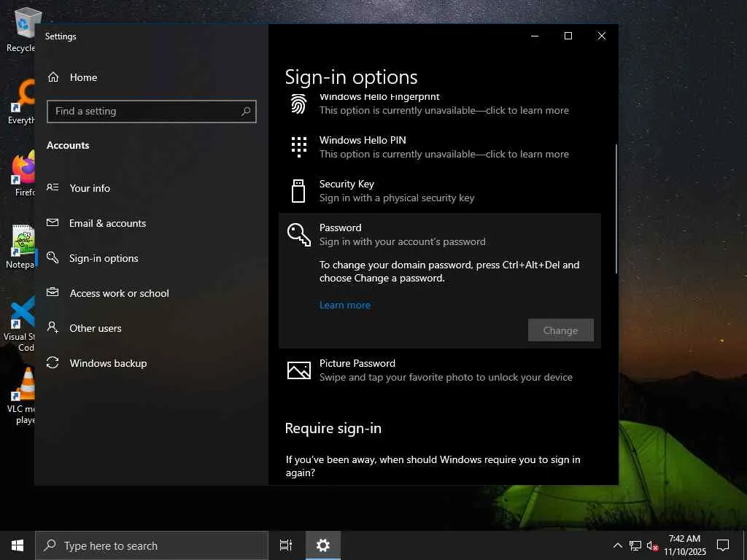Expand the Windows Hello PIN option
747x560 pixels.
click(439, 147)
